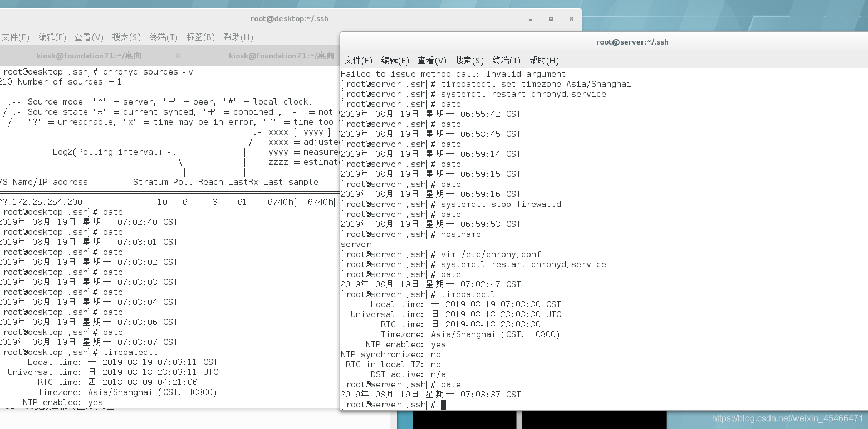Open 标签(B) menu in desktop terminal window

coord(200,37)
